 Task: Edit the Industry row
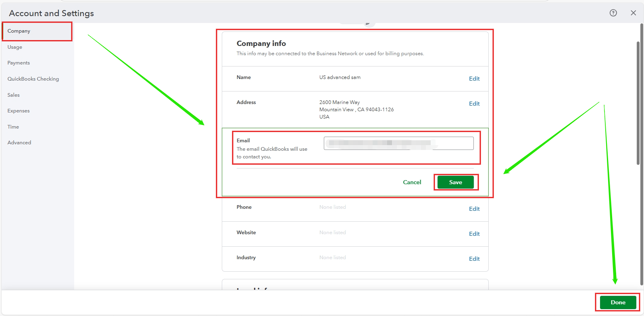[x=474, y=259]
